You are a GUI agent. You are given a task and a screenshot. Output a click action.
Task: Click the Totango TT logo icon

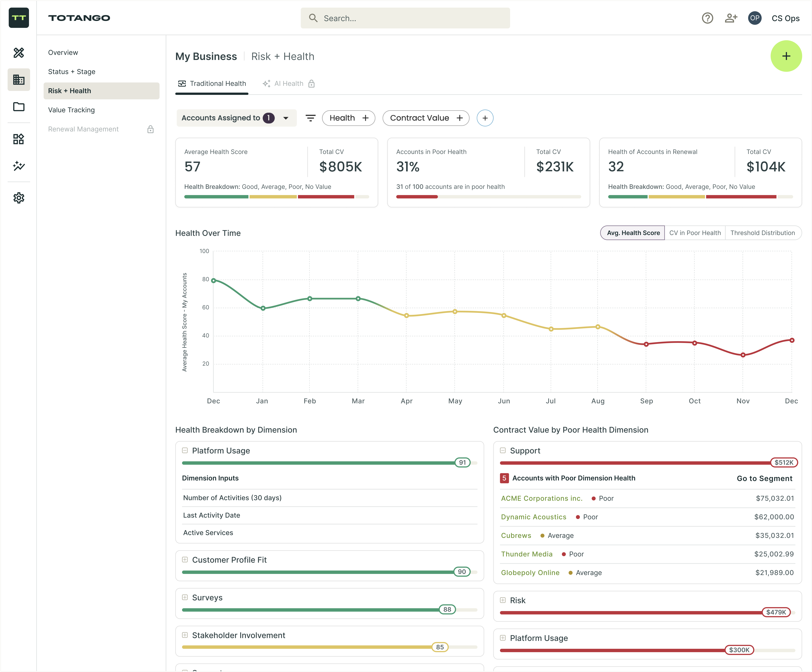(19, 18)
